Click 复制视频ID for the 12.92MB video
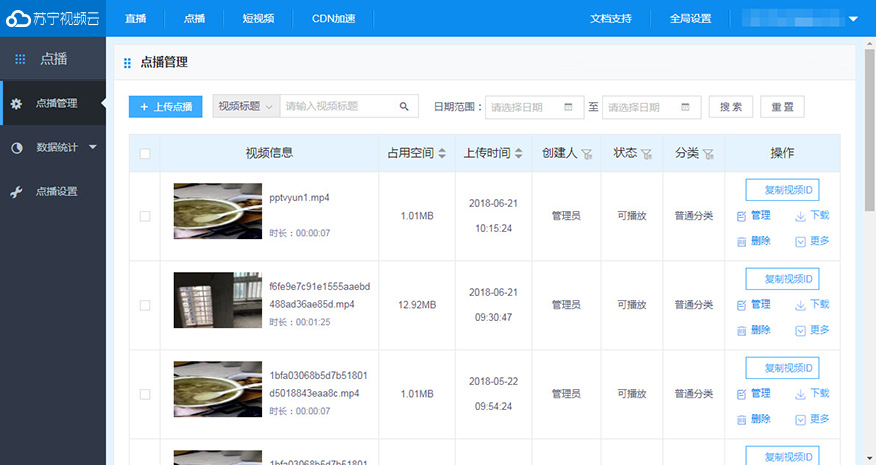Image resolution: width=876 pixels, height=465 pixels. [x=782, y=279]
